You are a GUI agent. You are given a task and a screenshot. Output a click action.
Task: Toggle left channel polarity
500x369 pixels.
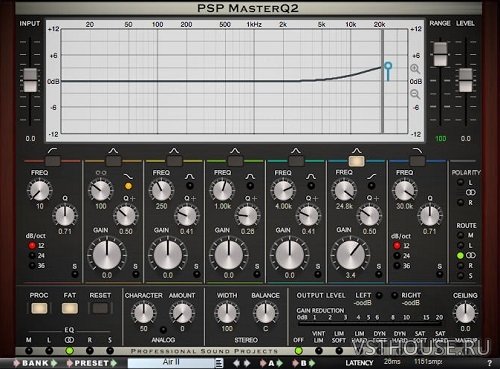coord(460,182)
